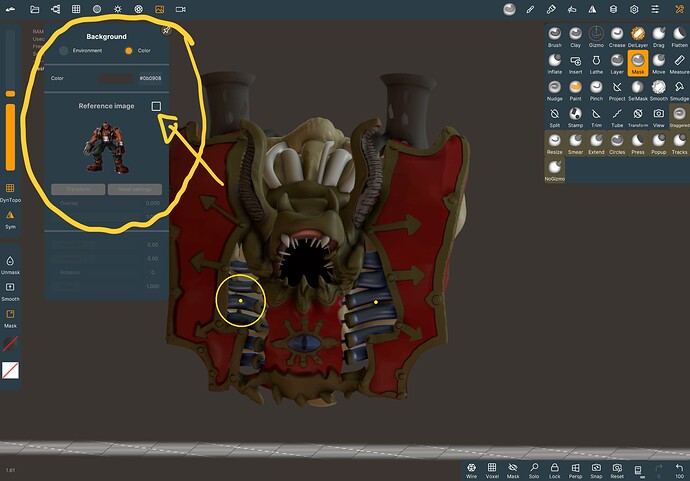Viewport: 690px width, 481px height.
Task: Toggle Mask visibility in bottom bar
Action: point(513,470)
